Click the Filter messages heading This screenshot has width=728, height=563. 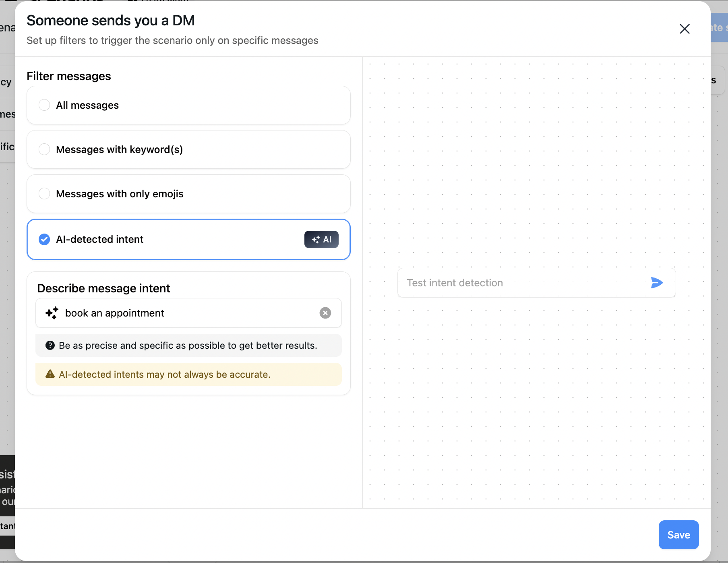69,76
